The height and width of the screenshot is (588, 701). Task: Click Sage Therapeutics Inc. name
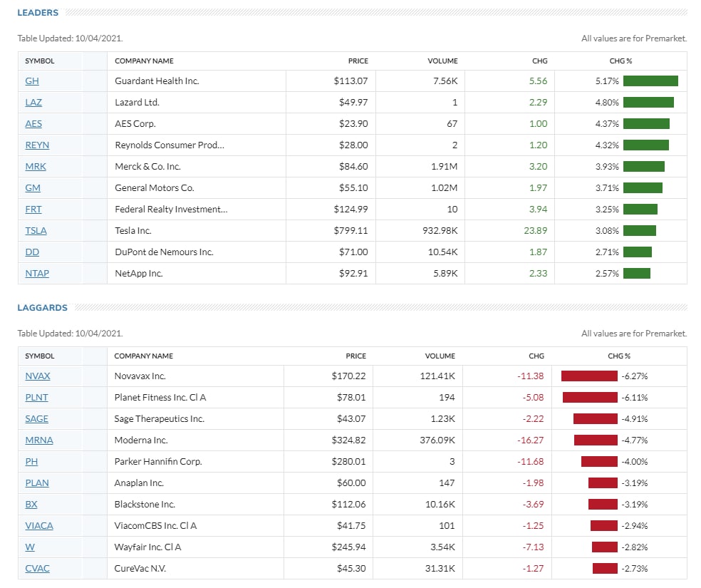pos(159,419)
